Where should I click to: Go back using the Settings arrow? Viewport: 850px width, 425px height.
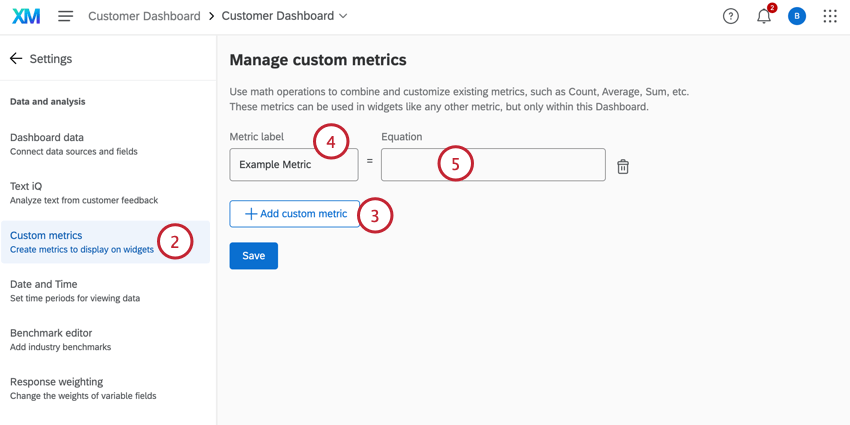coord(16,59)
